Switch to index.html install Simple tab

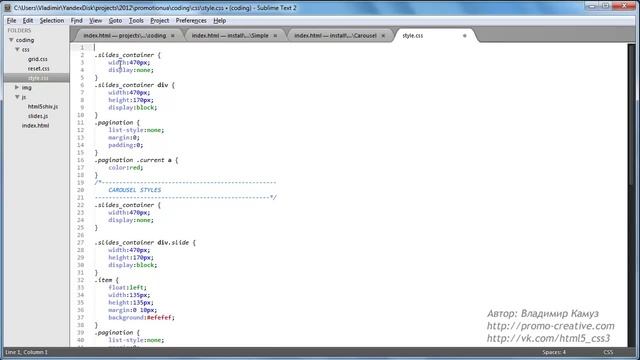click(x=230, y=36)
